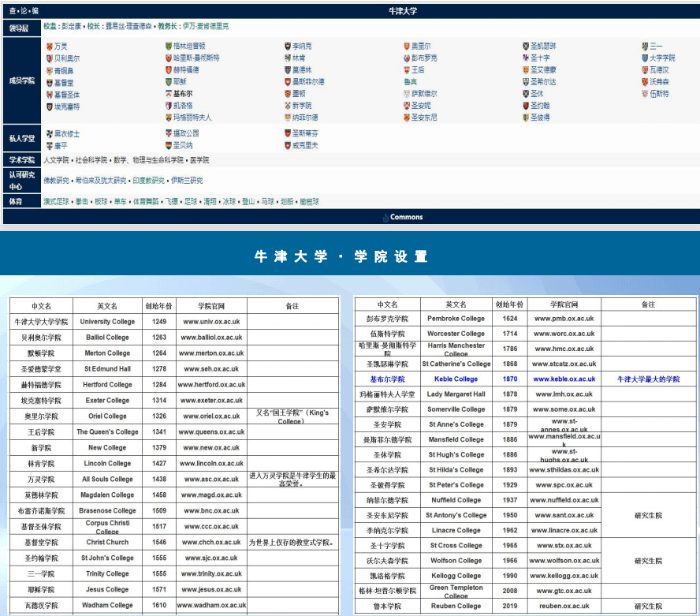Open the 查 view link in navbox header
Image resolution: width=700 pixels, height=616 pixels.
click(x=12, y=11)
